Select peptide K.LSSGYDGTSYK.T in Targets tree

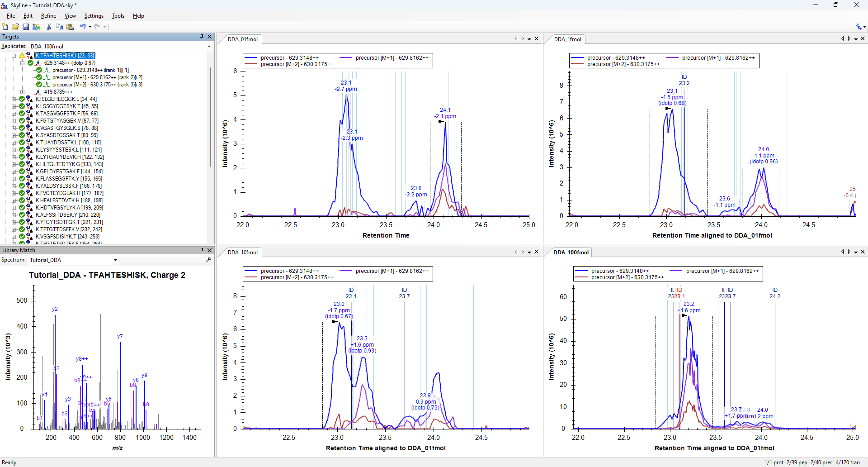pos(66,106)
